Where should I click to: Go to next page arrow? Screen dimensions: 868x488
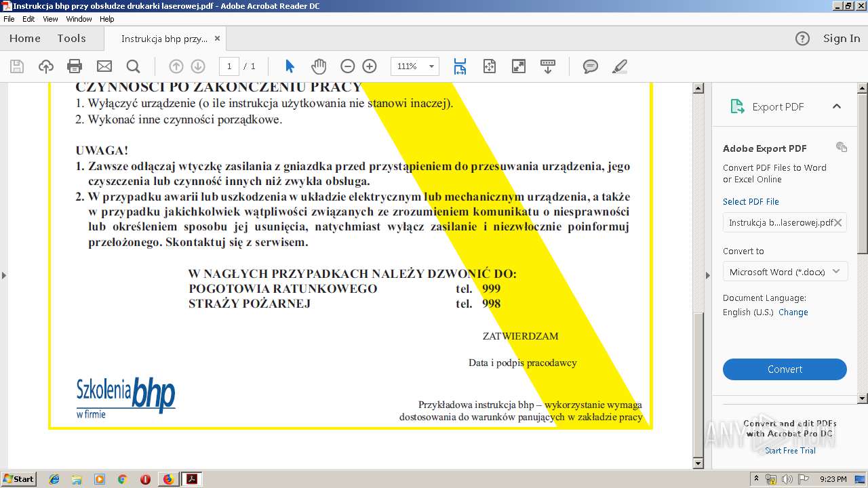click(198, 66)
